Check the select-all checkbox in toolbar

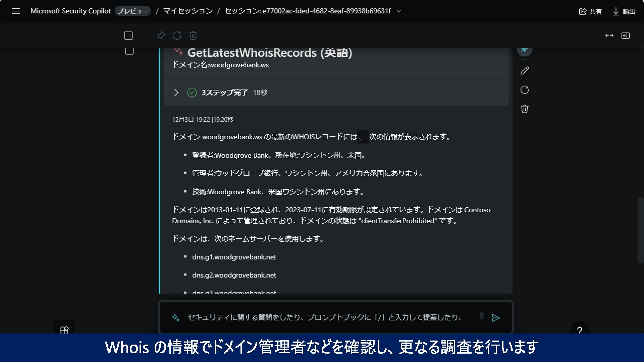pos(128,36)
